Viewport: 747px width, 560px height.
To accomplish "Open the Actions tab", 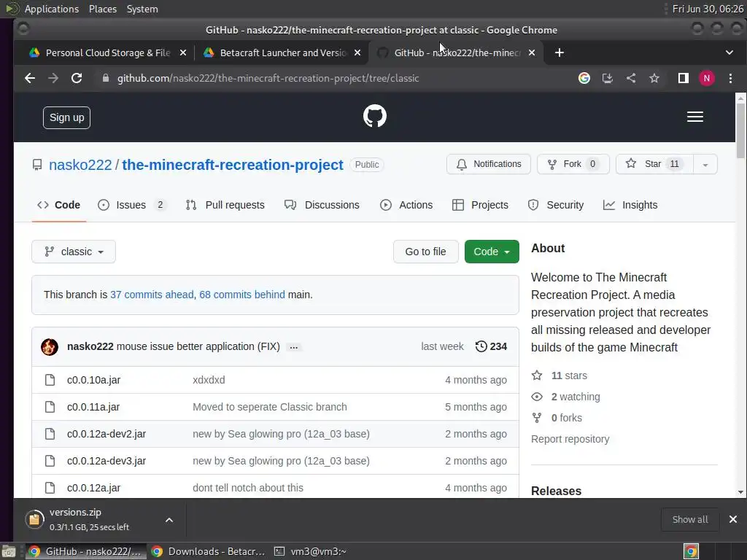I will [406, 205].
